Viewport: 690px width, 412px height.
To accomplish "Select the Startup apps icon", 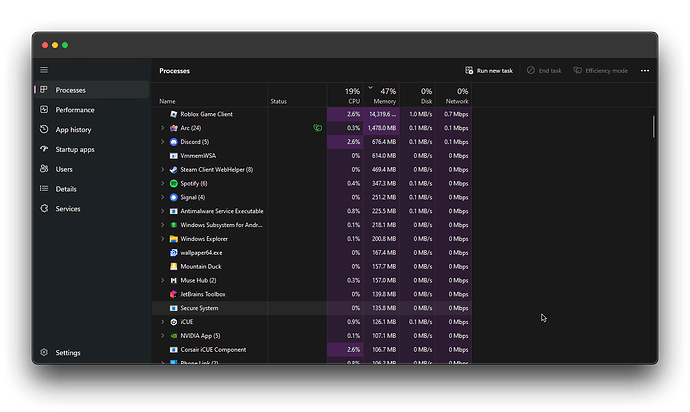I will coord(44,149).
